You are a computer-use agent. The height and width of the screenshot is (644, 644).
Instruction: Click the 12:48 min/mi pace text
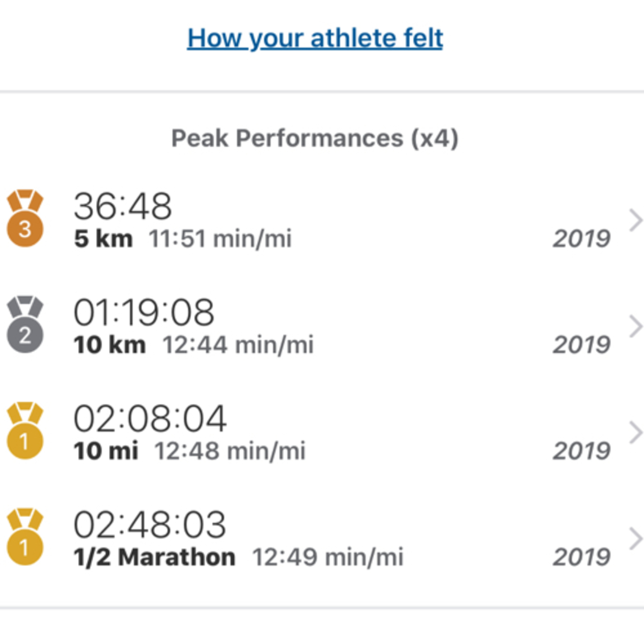click(230, 451)
